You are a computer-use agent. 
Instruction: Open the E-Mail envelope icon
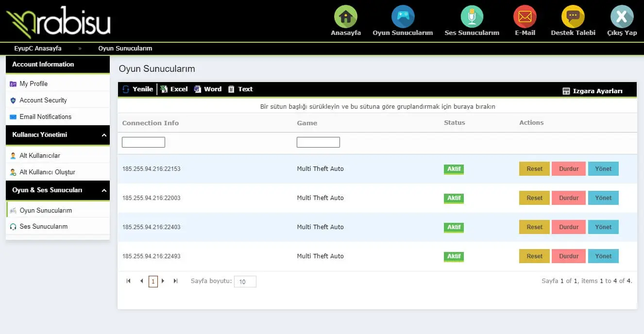click(x=525, y=17)
